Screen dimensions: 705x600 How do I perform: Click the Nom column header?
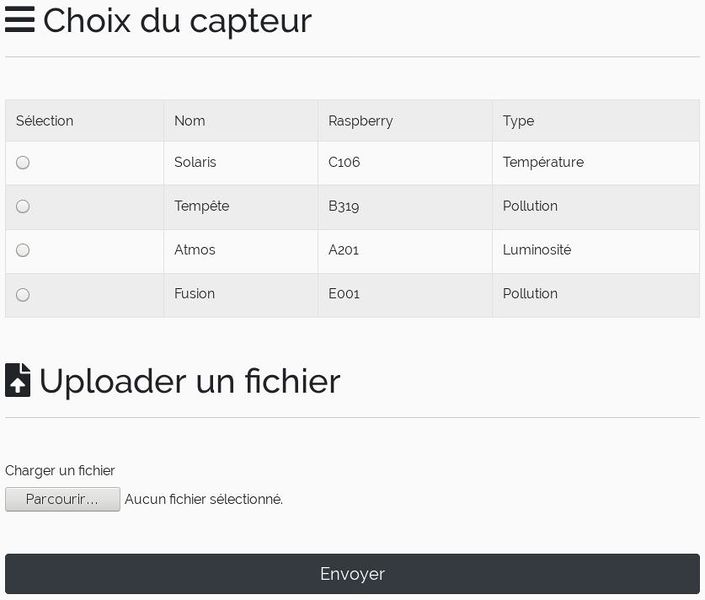pos(189,121)
